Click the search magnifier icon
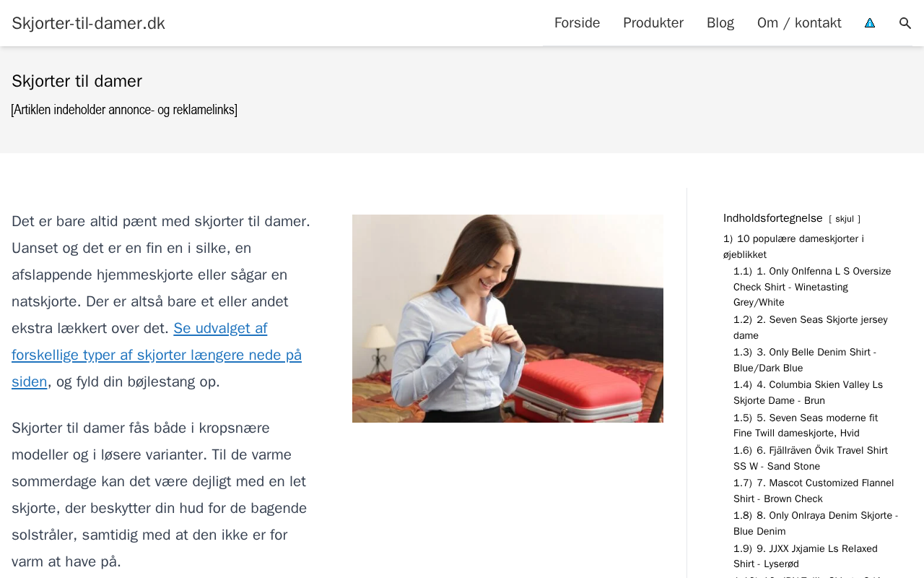The image size is (924, 578). coord(905,23)
